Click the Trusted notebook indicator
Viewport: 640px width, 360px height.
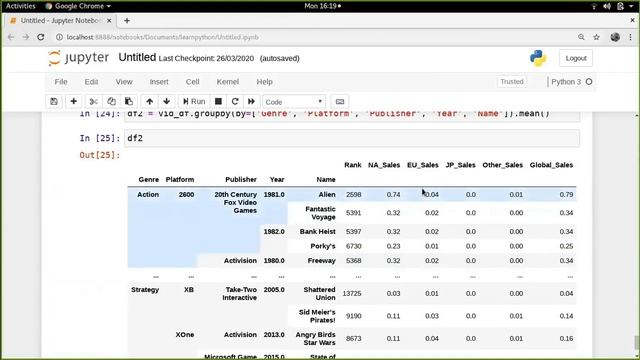click(x=512, y=82)
